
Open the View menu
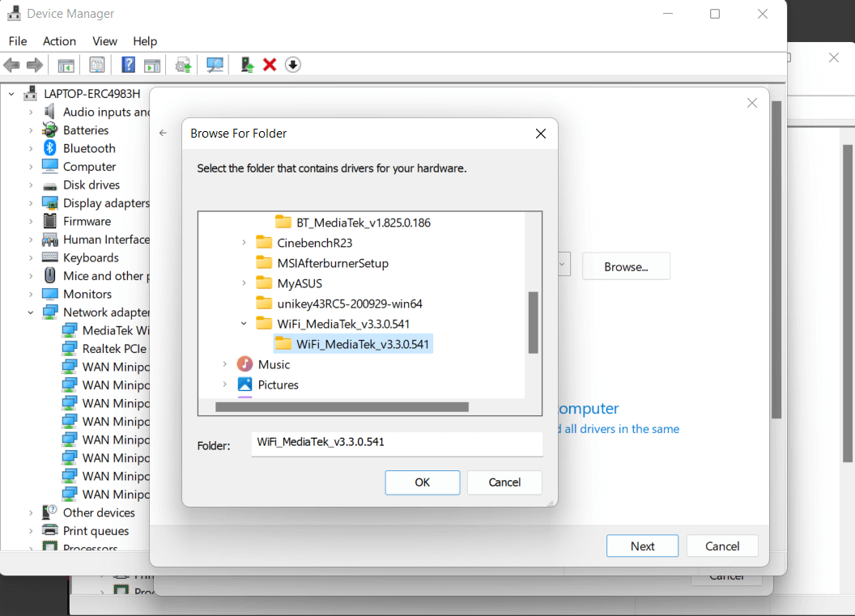point(104,41)
